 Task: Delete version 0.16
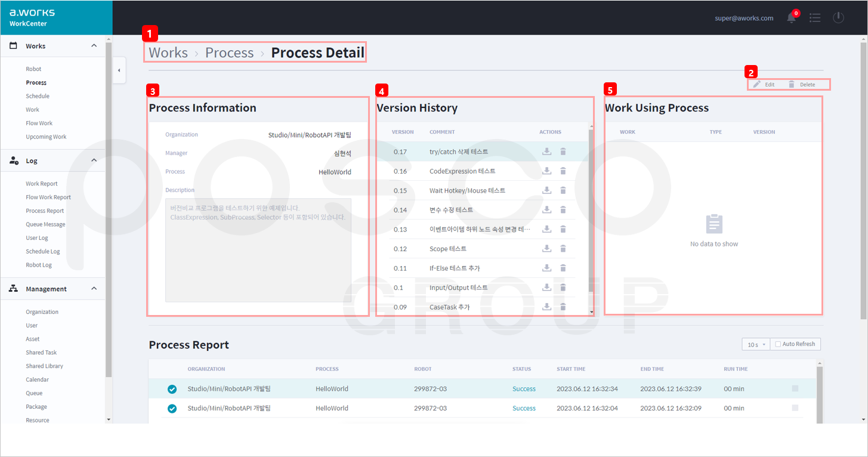click(563, 171)
